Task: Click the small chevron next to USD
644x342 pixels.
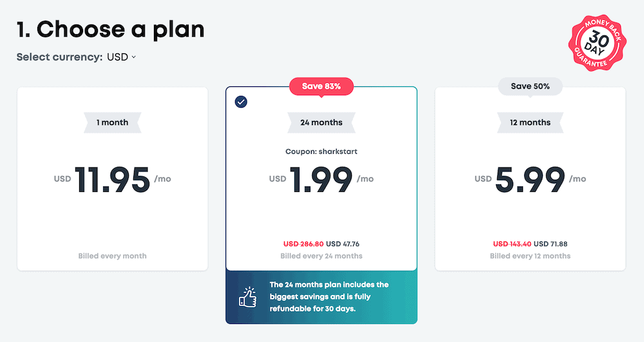Action: [x=134, y=57]
